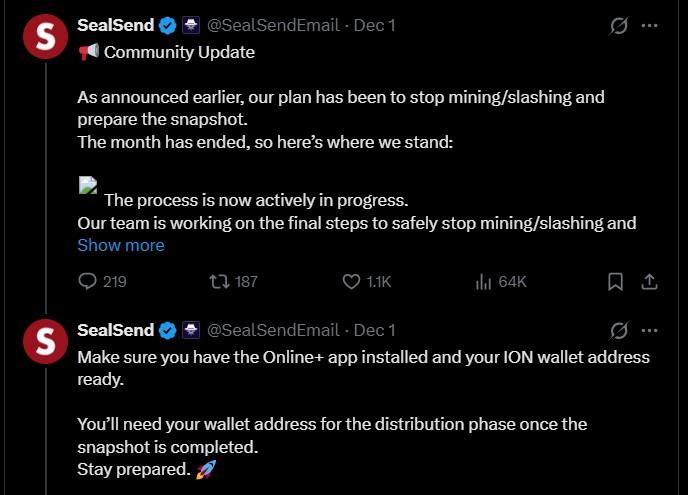Image resolution: width=688 pixels, height=495 pixels.
Task: Open SealSend avatar on Community Update post
Action: [44, 37]
